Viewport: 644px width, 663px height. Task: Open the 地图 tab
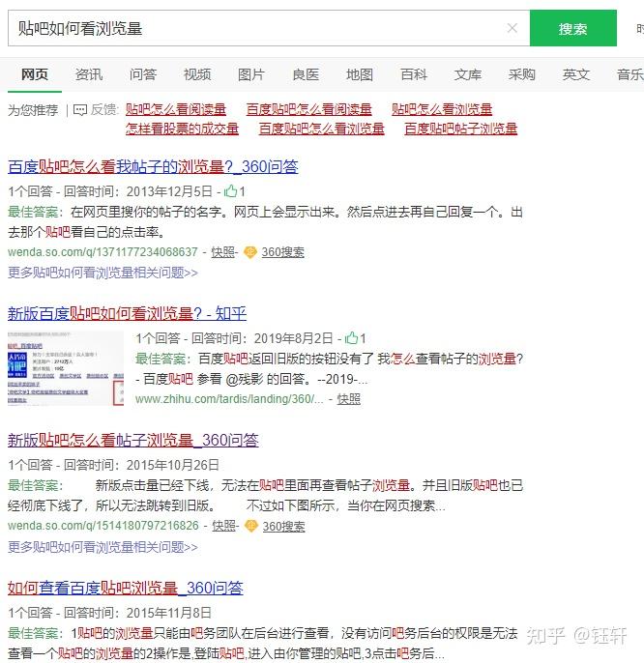click(x=360, y=74)
